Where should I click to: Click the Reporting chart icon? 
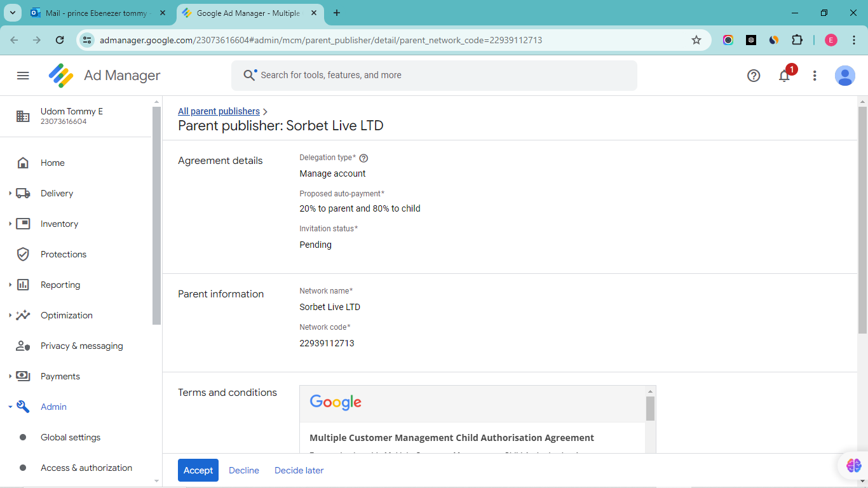[23, 285]
